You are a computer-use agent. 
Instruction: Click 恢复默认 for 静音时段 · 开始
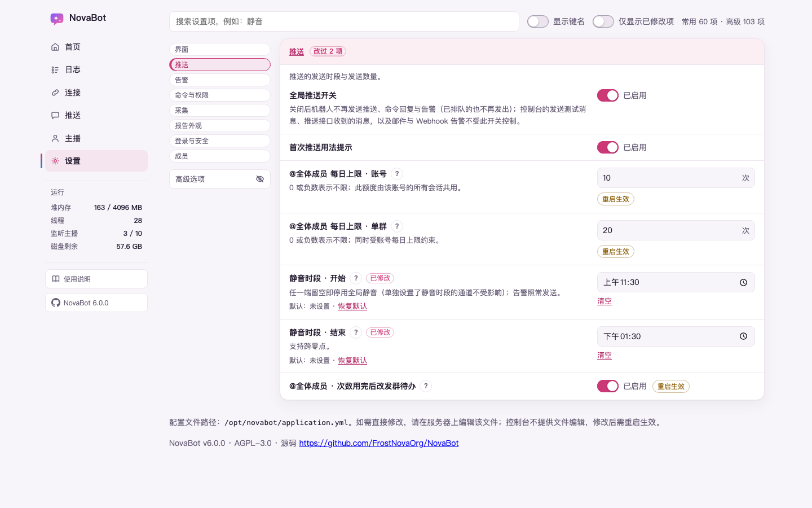[x=352, y=306]
